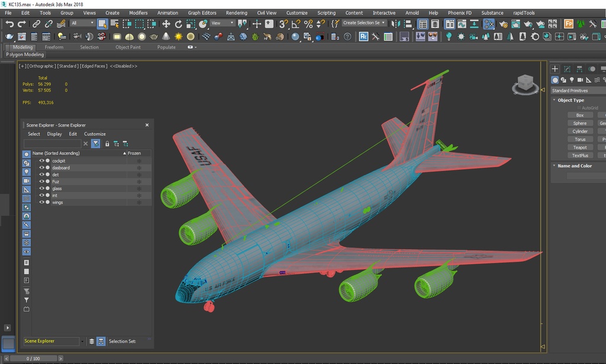This screenshot has height=364, width=606.
Task: Switch to the Freeform ribbon tab
Action: point(54,47)
